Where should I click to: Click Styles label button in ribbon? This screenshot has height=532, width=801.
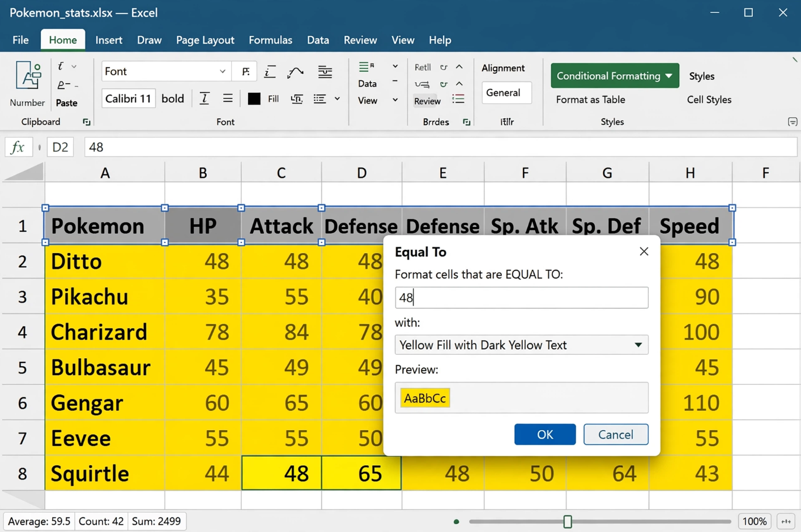click(x=701, y=76)
